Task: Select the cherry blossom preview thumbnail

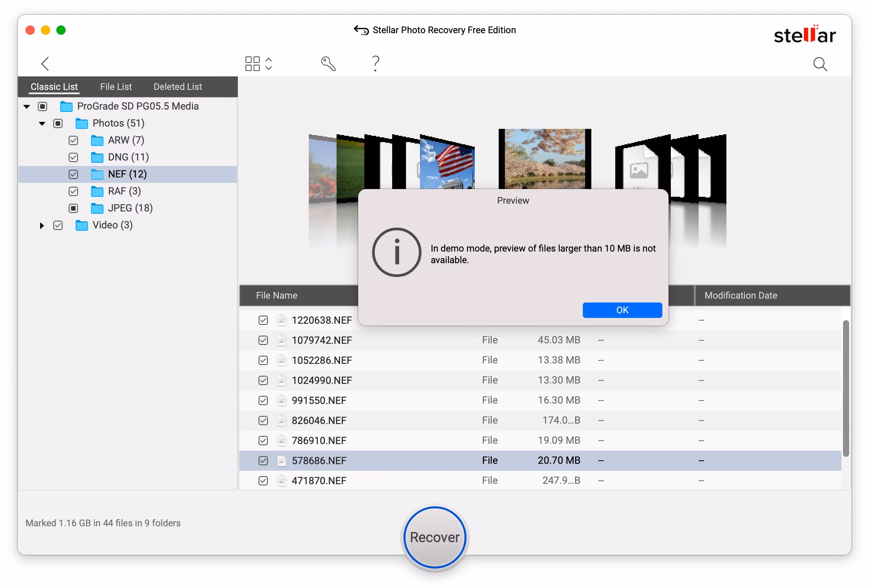Action: pos(545,159)
